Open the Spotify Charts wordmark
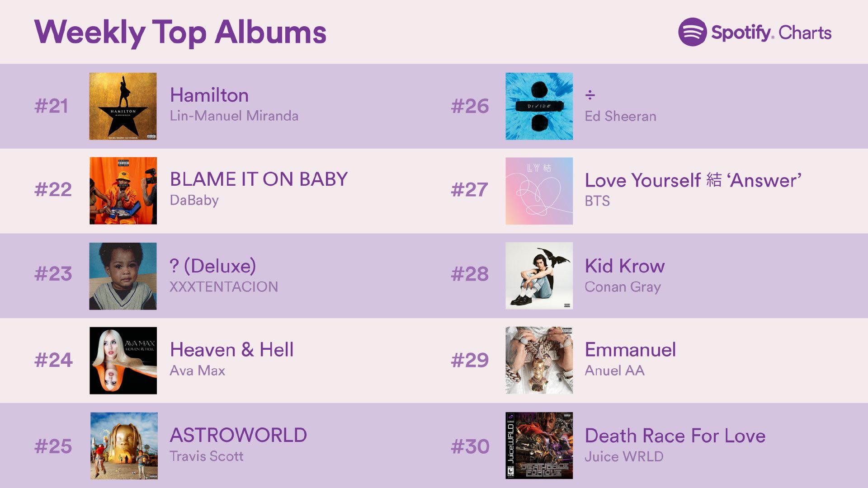 [x=771, y=33]
